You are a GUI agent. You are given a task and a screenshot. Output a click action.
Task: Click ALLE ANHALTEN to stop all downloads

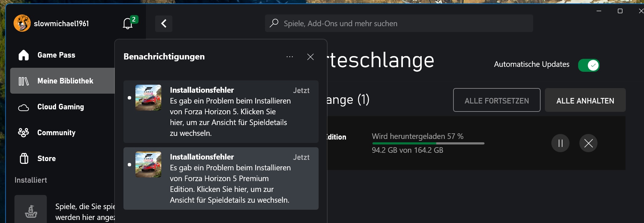coord(585,100)
